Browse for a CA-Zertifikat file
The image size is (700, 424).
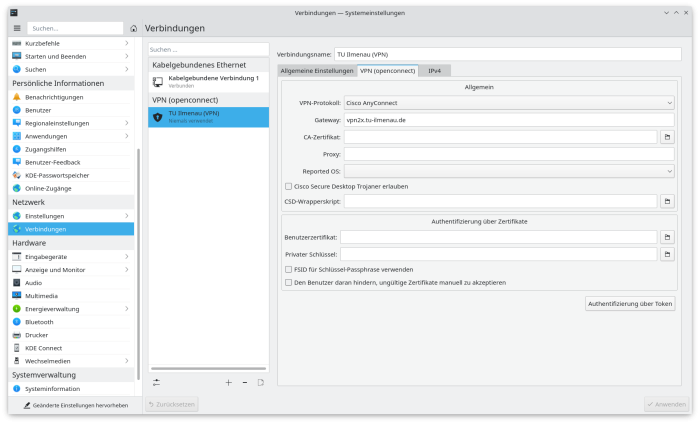pos(667,137)
